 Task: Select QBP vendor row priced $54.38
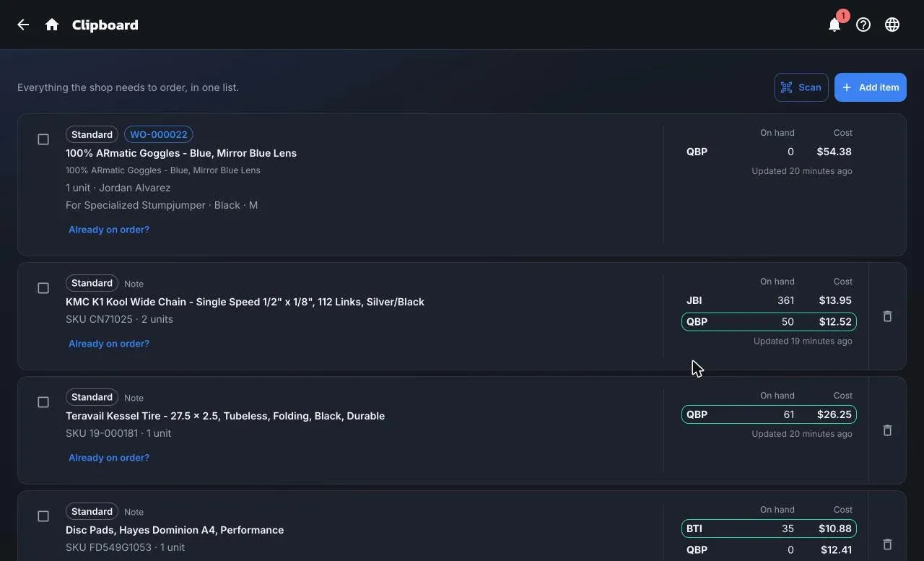(x=769, y=152)
